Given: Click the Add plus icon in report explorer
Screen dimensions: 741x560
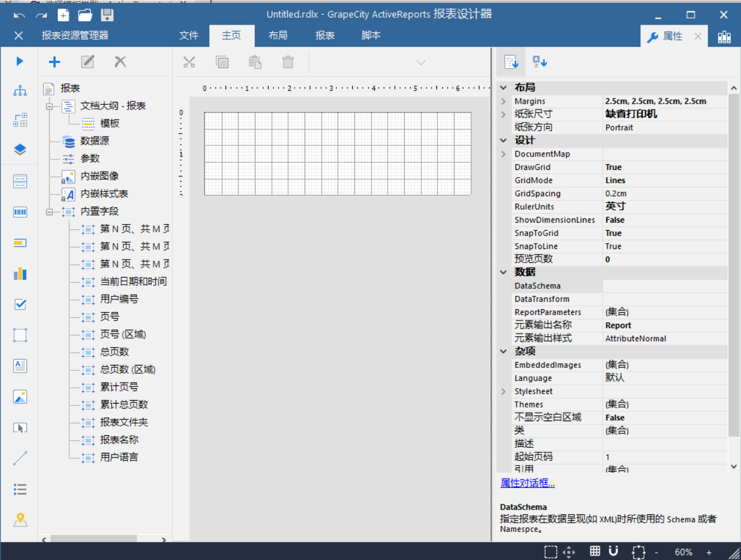Looking at the screenshot, I should pos(54,62).
